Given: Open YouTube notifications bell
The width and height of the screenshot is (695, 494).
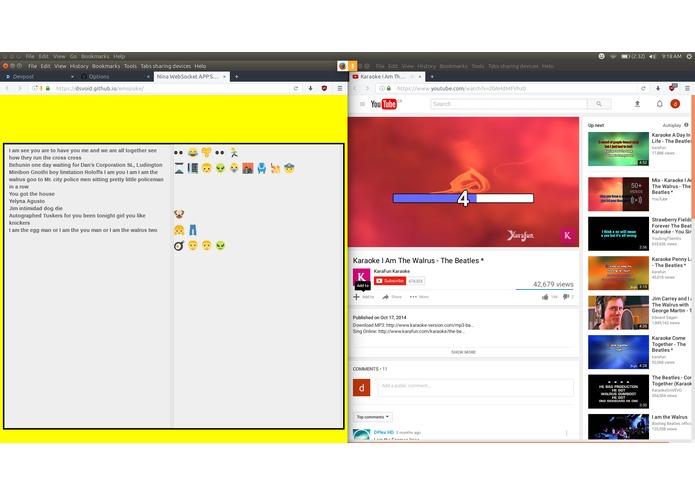Looking at the screenshot, I should coord(659,104).
